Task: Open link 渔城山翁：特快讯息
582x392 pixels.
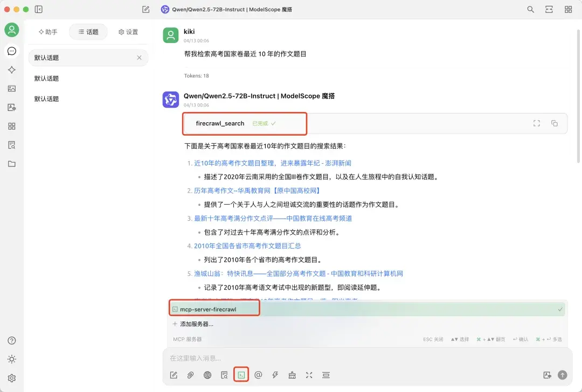Action: click(299, 274)
